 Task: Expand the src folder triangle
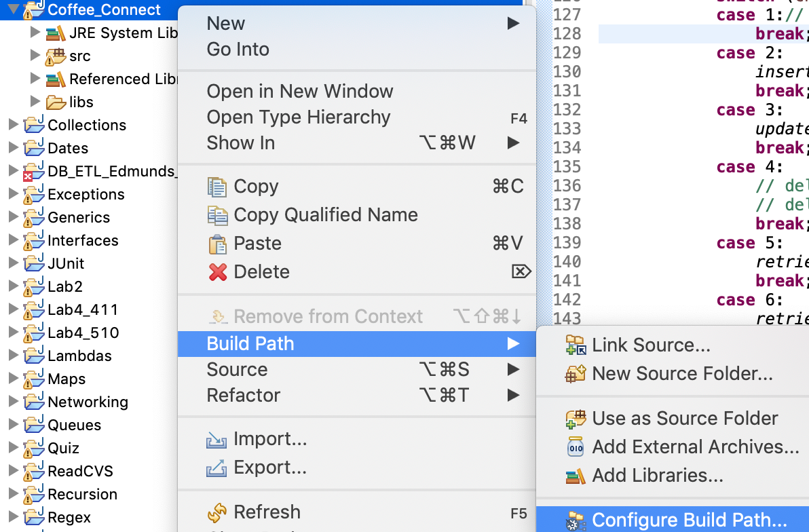click(x=36, y=56)
